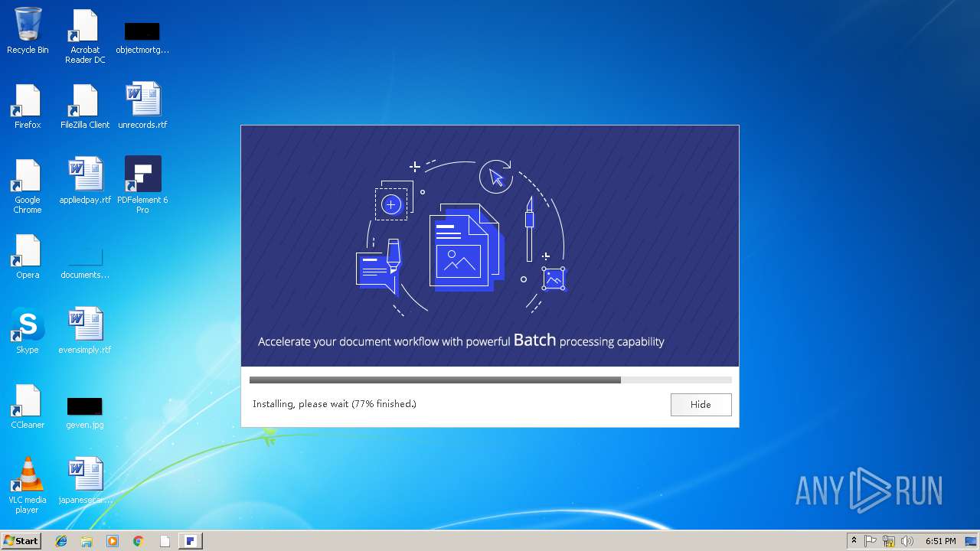Open the Windows Start menu
Image resolution: width=980 pixels, height=551 pixels.
[21, 540]
